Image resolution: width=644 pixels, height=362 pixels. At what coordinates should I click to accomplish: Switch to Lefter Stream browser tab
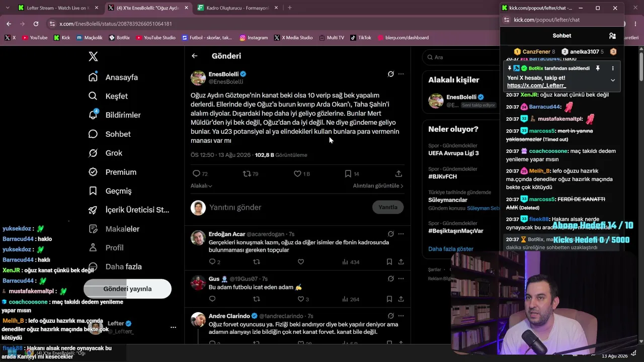tap(58, 8)
